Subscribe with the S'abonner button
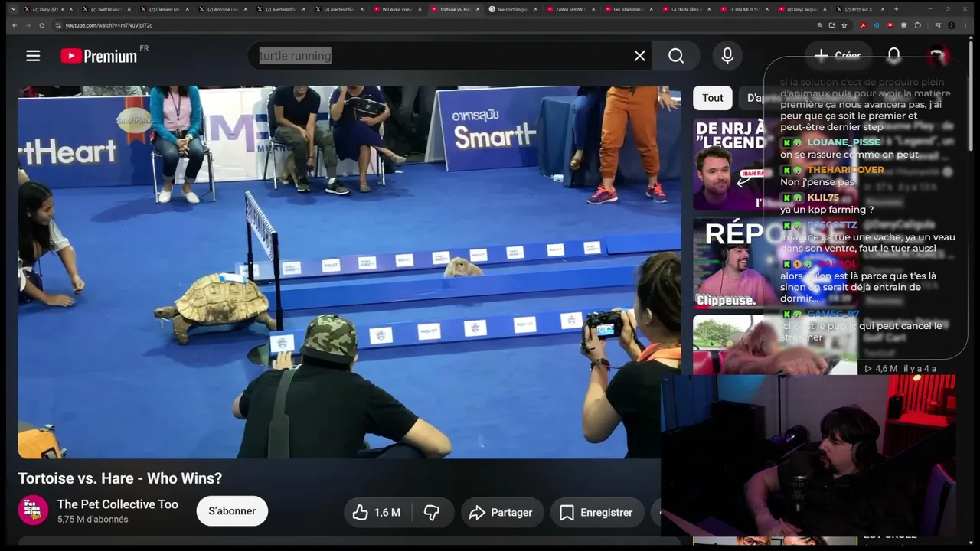This screenshot has width=980, height=551. click(232, 511)
